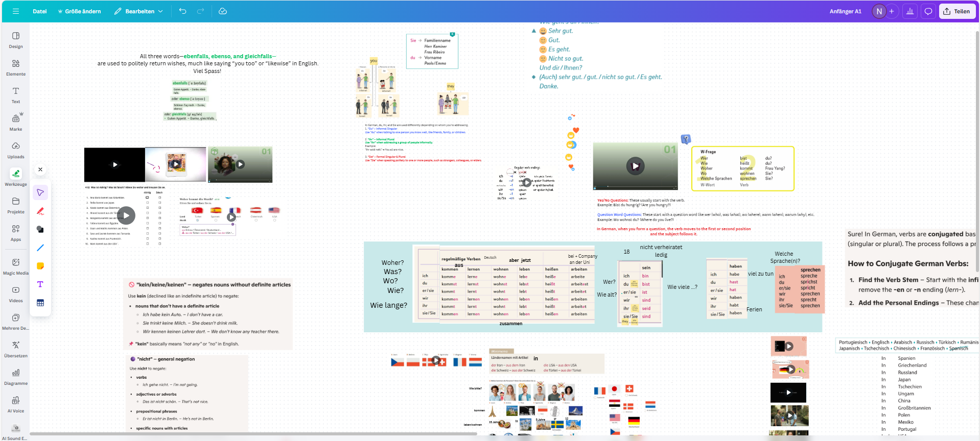Close the floating drawing tools panel
This screenshot has width=980, height=441.
coord(40,169)
